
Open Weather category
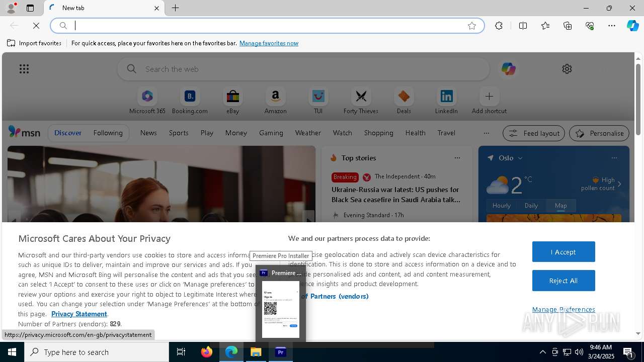pyautogui.click(x=308, y=133)
